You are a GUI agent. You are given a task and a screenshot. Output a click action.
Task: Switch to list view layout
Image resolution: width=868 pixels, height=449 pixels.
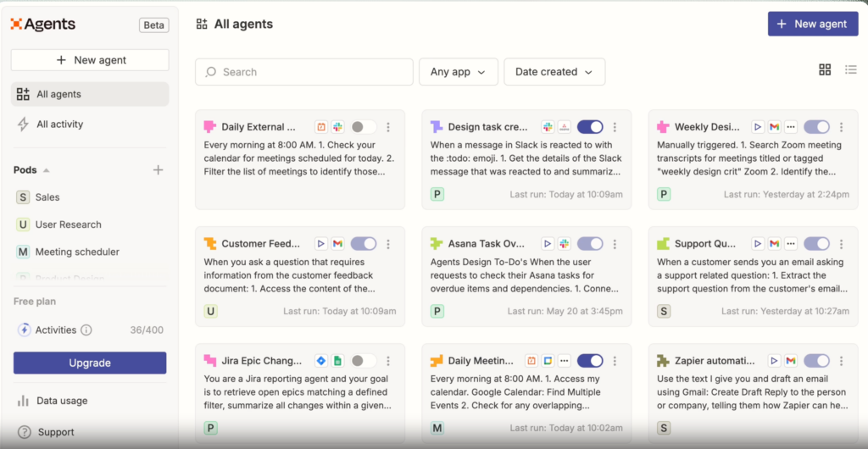[851, 69]
